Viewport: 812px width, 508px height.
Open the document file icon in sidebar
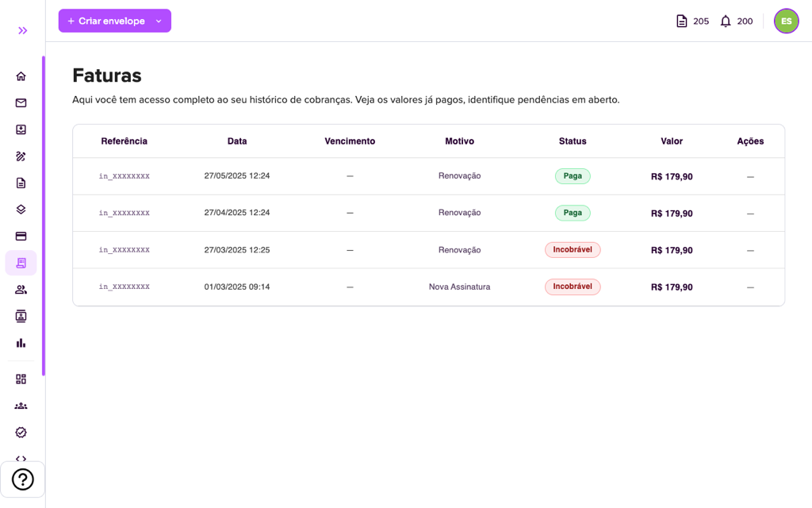tap(21, 183)
